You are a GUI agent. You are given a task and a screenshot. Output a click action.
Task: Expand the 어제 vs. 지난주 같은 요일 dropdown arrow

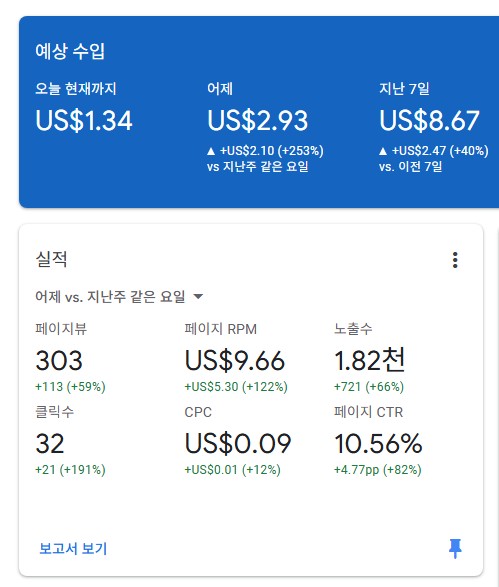(198, 297)
